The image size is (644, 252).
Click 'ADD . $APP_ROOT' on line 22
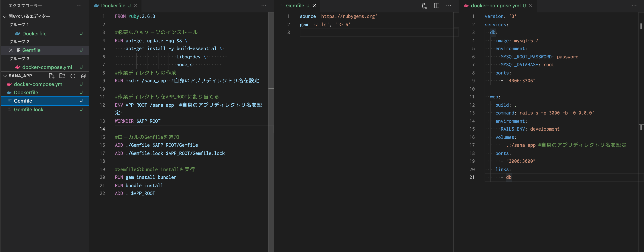135,193
